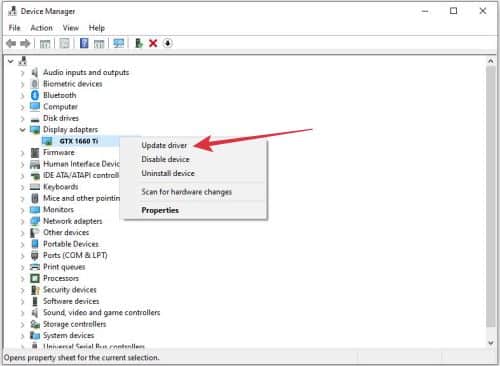Click the Human Interface Devices icon
This screenshot has height=366, width=500.
pos(35,164)
